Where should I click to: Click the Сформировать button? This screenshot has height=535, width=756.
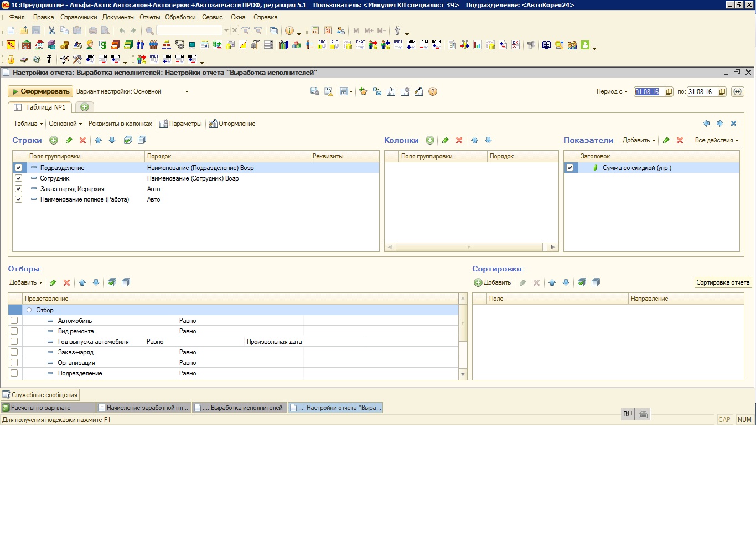point(40,92)
